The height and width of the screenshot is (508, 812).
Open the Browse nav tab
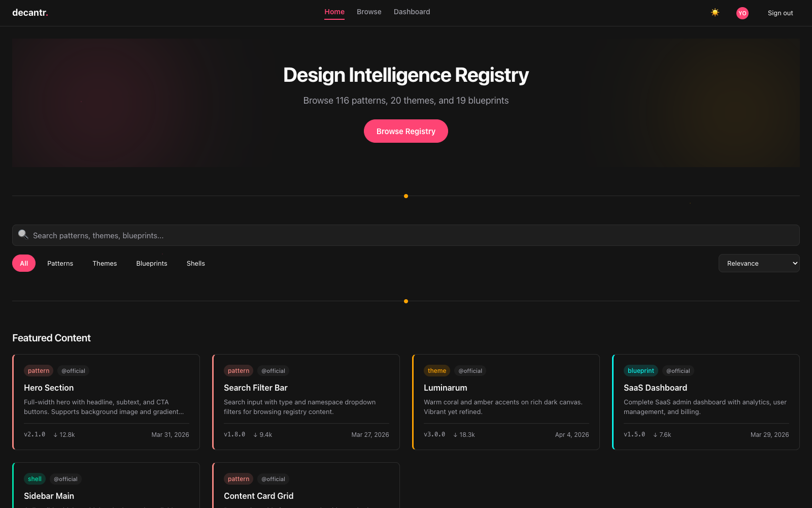[369, 12]
